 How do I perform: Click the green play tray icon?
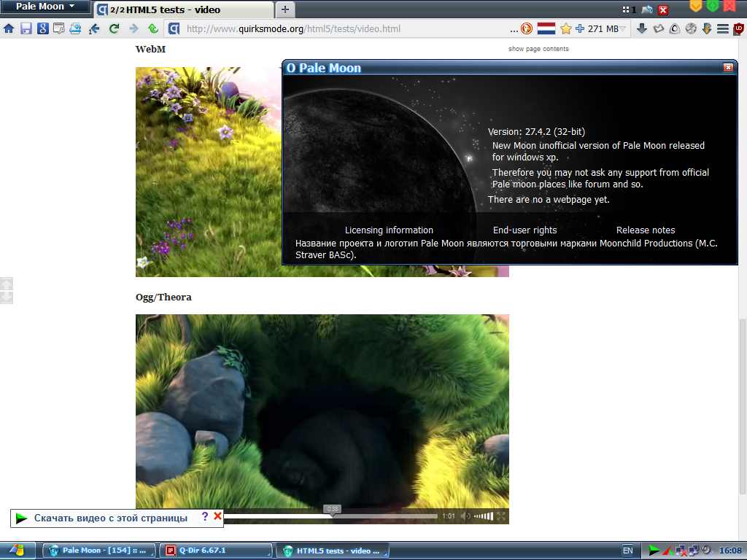tap(654, 551)
